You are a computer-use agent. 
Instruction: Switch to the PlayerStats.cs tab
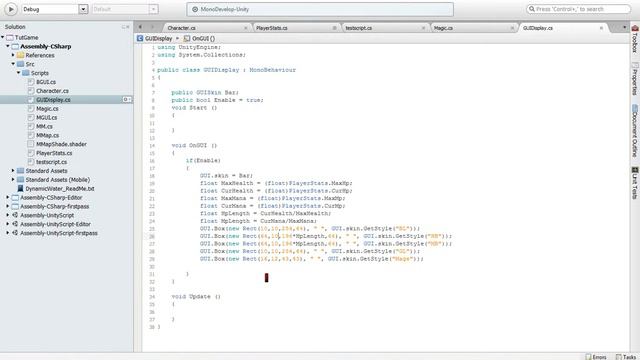[x=272, y=28]
